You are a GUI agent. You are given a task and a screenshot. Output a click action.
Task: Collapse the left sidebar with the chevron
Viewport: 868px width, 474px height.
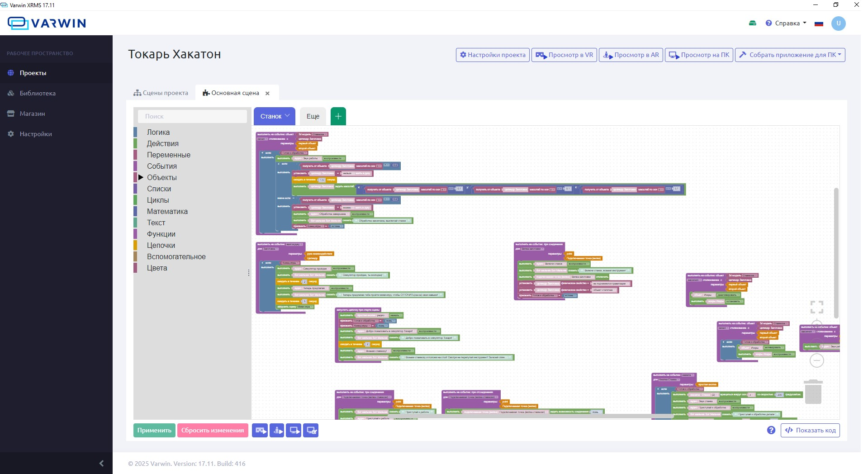[x=101, y=463]
